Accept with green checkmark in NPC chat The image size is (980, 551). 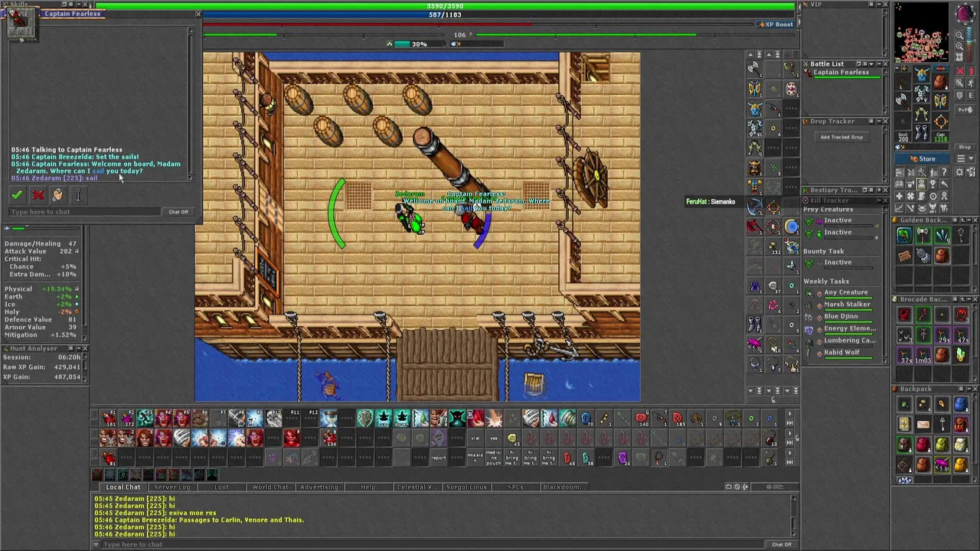pyautogui.click(x=17, y=195)
